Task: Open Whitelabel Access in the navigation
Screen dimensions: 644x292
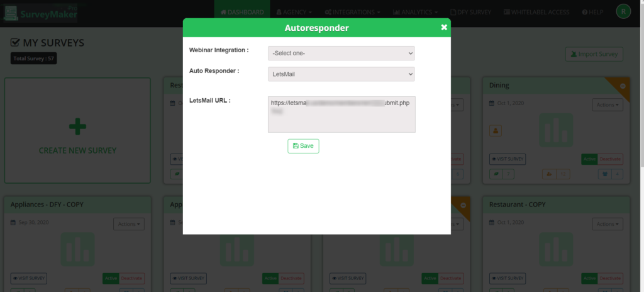Action: point(536,13)
